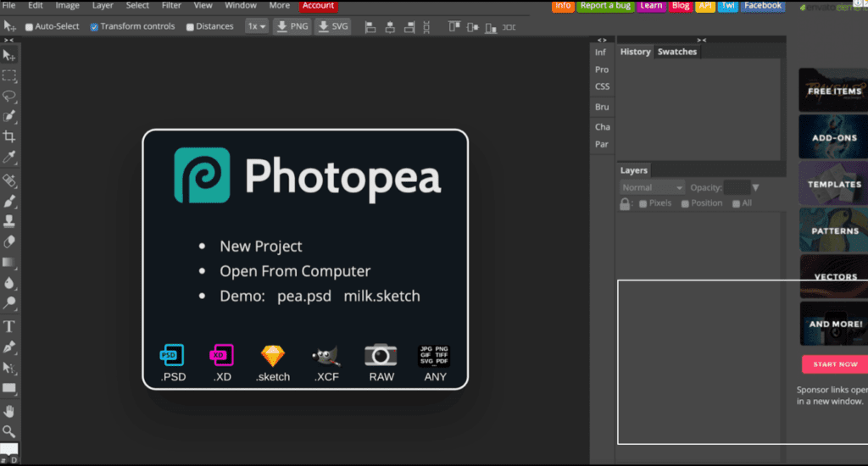Pick the Crop tool
Viewport: 868px width, 466px height.
click(x=8, y=136)
